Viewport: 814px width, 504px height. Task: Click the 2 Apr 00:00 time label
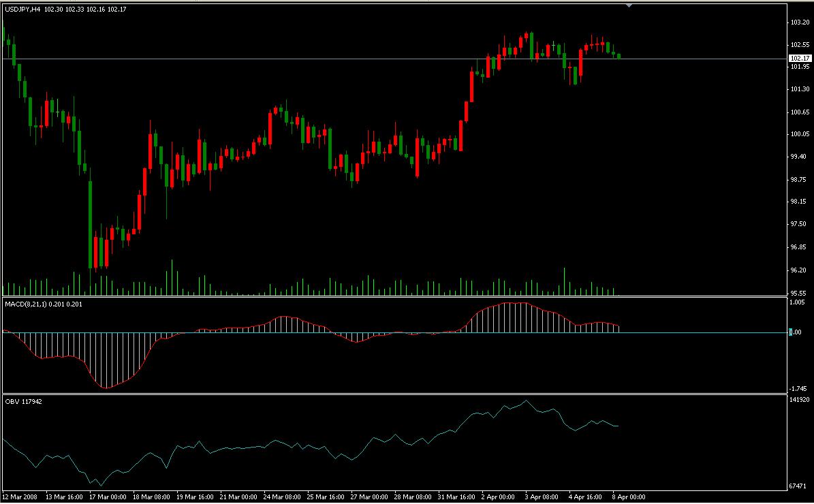(x=498, y=497)
